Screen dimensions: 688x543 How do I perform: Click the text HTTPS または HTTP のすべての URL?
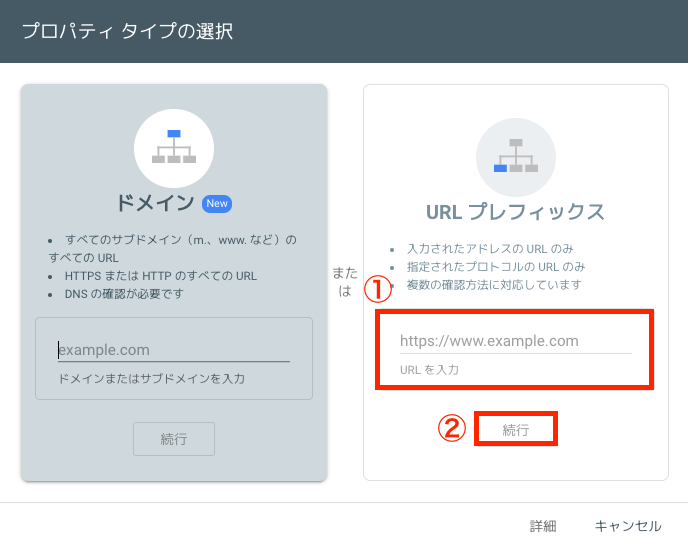(x=161, y=276)
